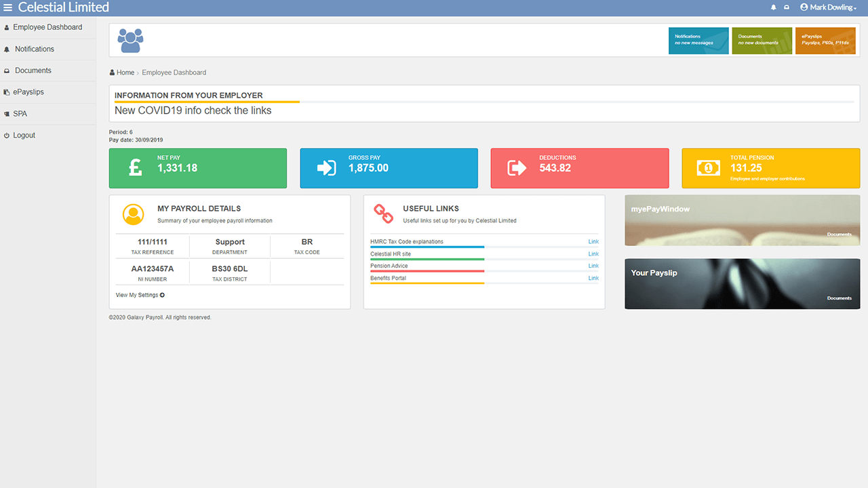
Task: Open Documents in sidebar
Action: click(48, 70)
